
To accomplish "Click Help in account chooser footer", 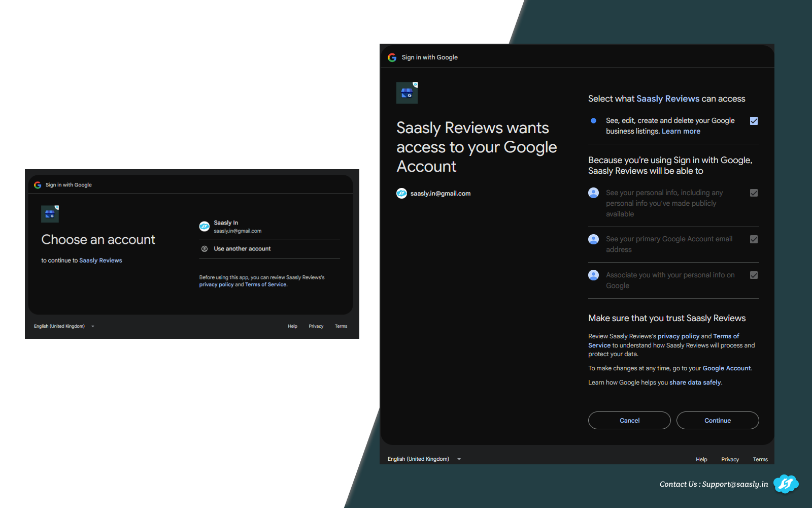I will pos(293,326).
